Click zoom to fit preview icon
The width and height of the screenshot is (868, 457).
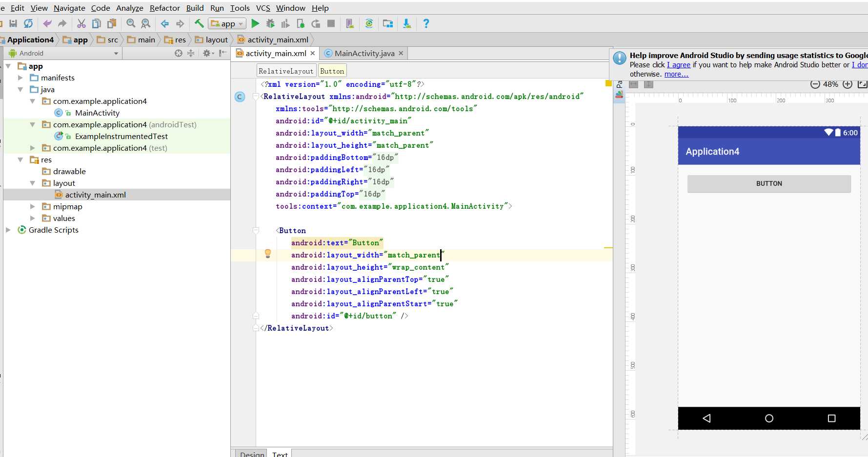click(x=863, y=84)
